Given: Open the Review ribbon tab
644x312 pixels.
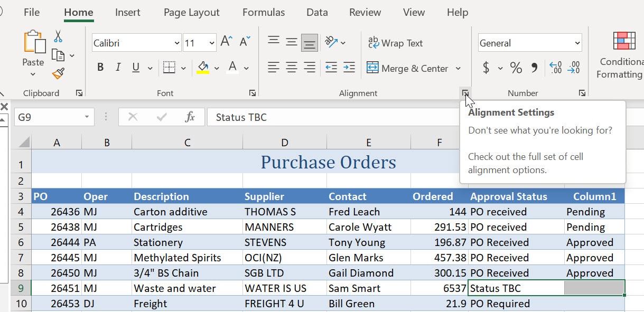Looking at the screenshot, I should coord(365,12).
